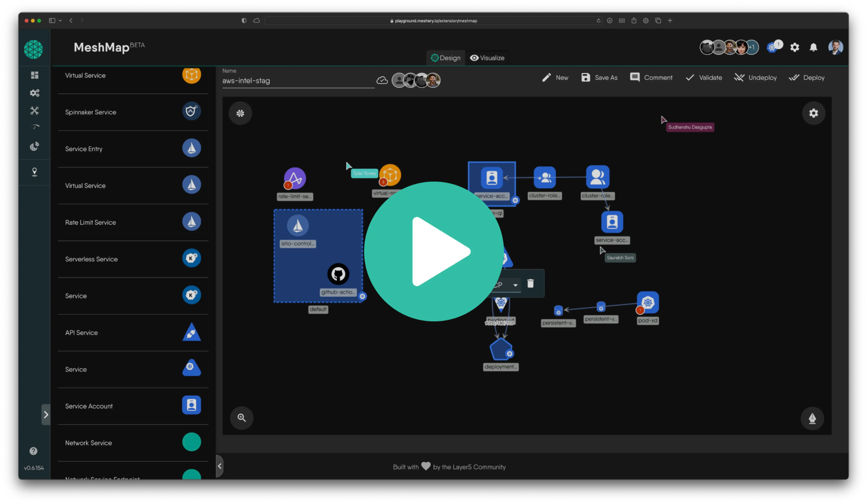
Task: Open the user profile avatar
Action: coord(836,47)
